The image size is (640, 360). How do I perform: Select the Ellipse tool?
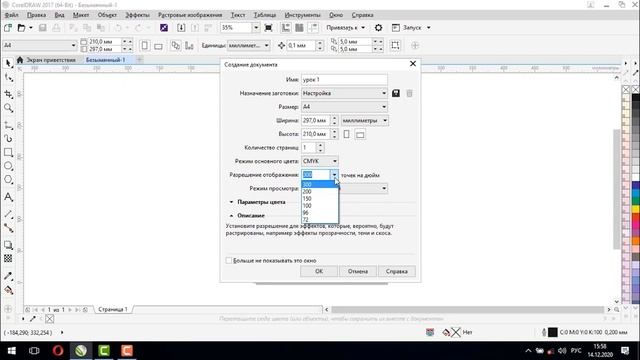tap(8, 166)
